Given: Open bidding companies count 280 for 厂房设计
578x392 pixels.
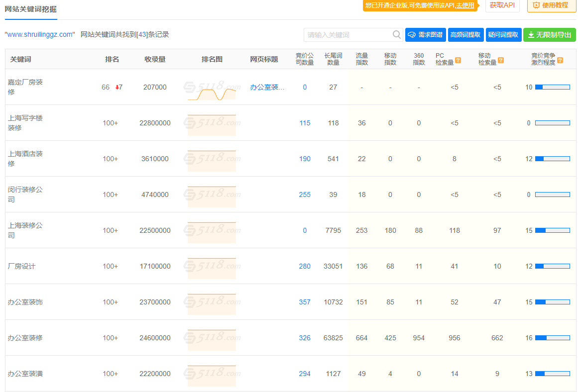Looking at the screenshot, I should (305, 266).
